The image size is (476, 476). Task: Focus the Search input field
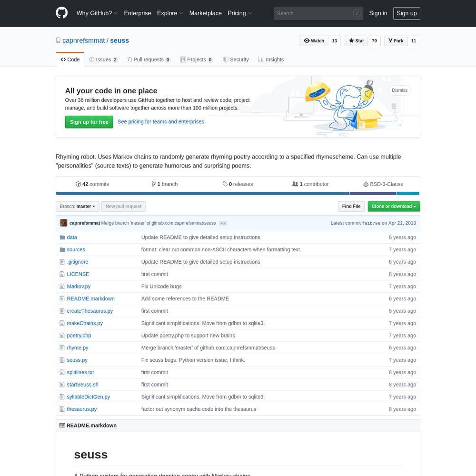[x=318, y=13]
